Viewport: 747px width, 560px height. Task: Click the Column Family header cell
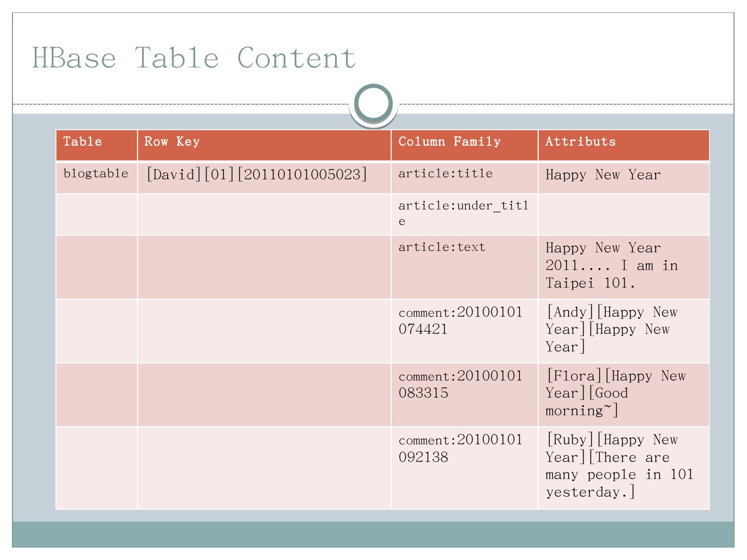464,145
